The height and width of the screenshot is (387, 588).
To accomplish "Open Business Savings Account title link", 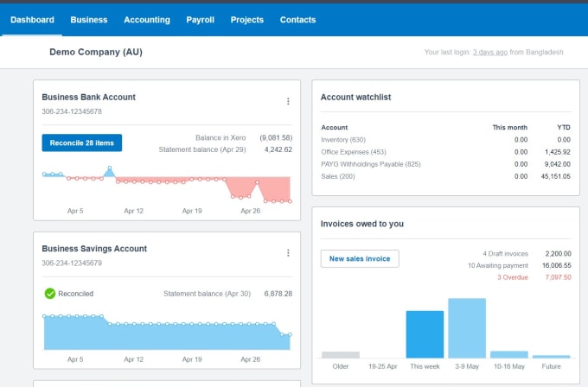I will (94, 249).
